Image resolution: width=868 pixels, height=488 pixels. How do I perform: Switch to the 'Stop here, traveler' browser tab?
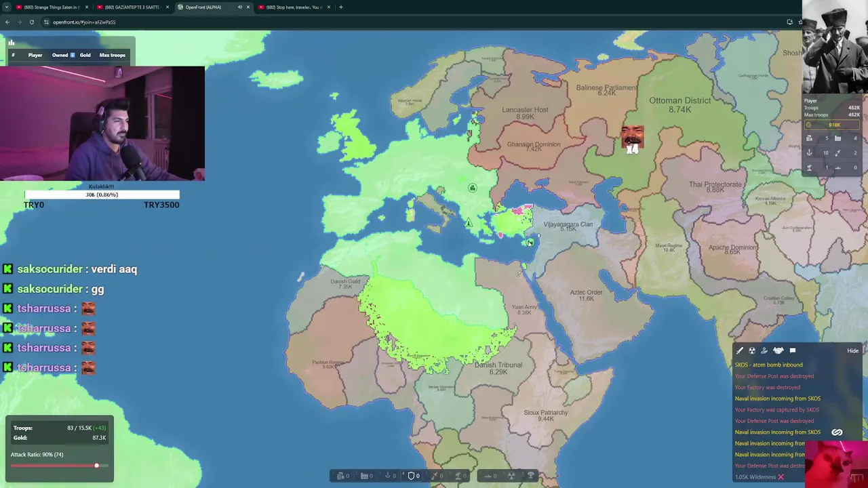(x=294, y=7)
